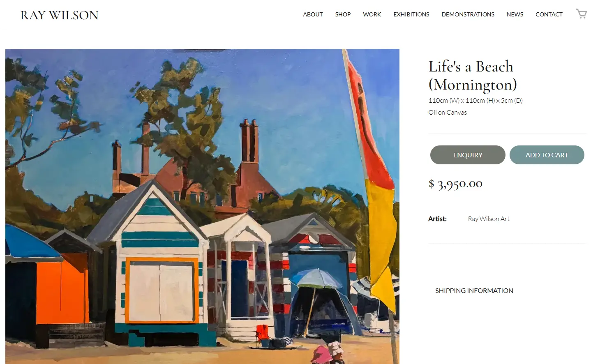Open the Contact page

pos(549,14)
